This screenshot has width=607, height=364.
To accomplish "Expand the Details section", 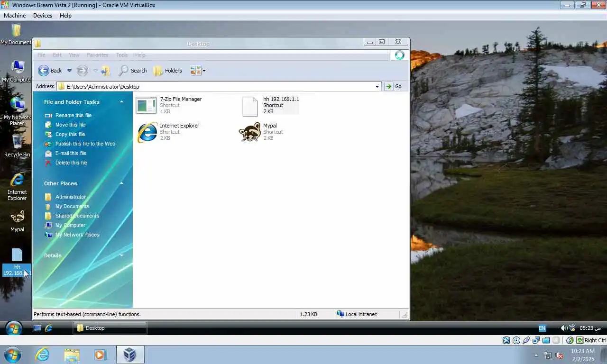I will point(121,255).
